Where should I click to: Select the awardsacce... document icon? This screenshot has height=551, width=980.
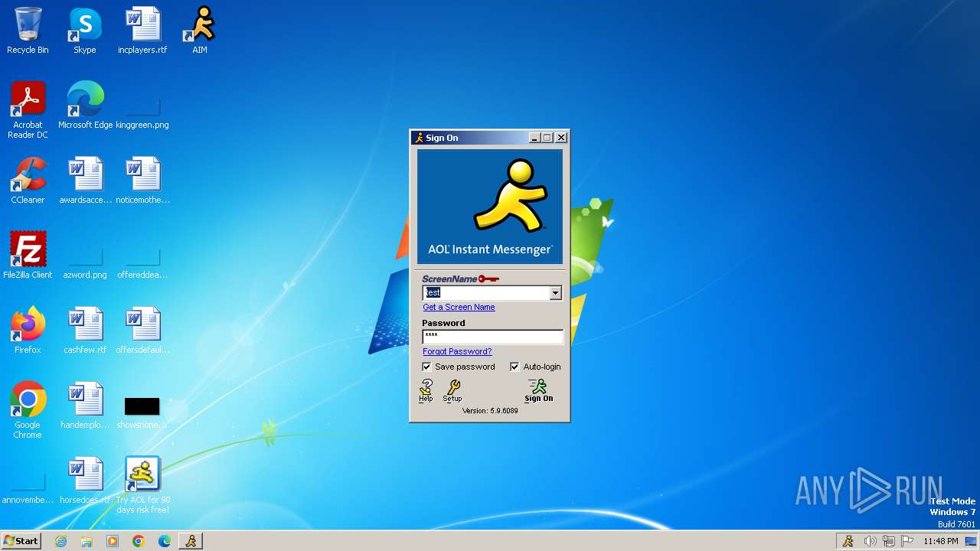coord(85,181)
